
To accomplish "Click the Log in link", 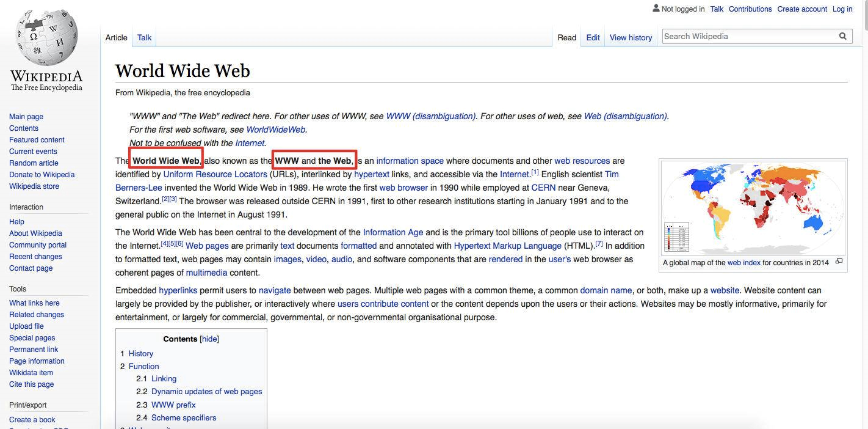I will click(842, 9).
